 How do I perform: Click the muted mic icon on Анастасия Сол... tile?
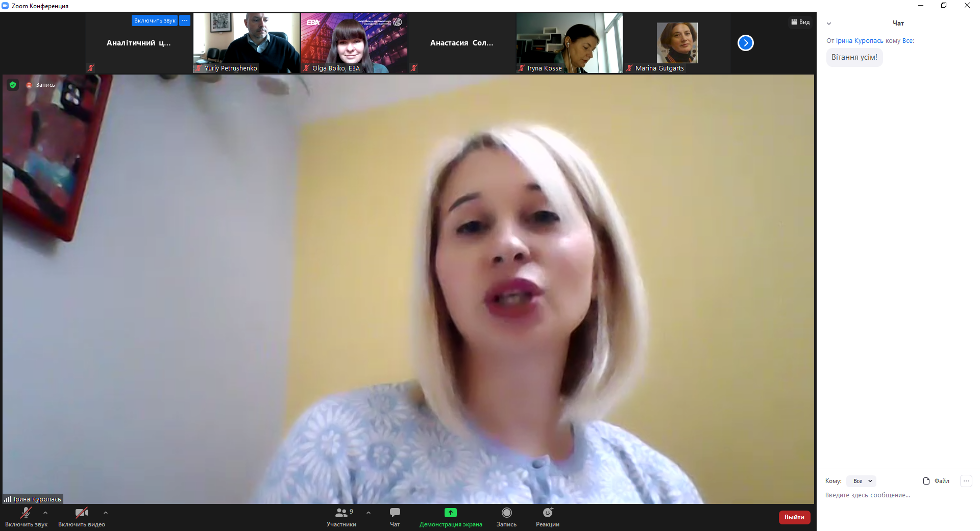[x=414, y=68]
